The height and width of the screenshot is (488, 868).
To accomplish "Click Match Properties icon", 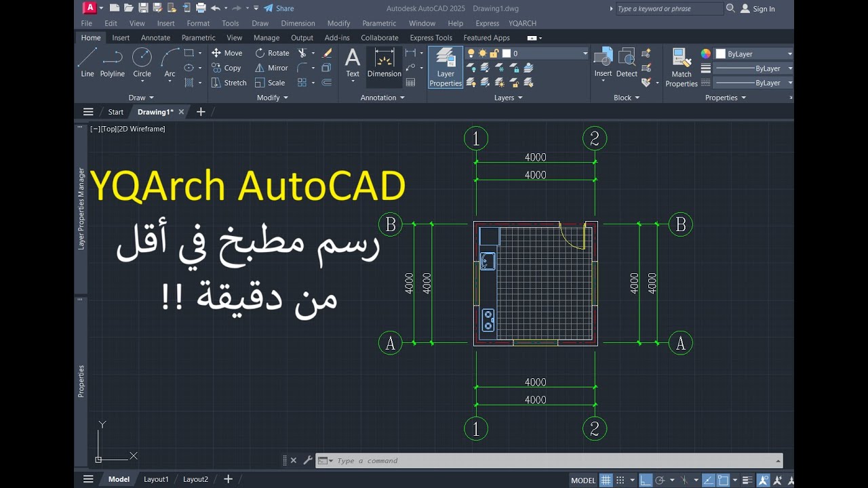I will click(x=682, y=67).
